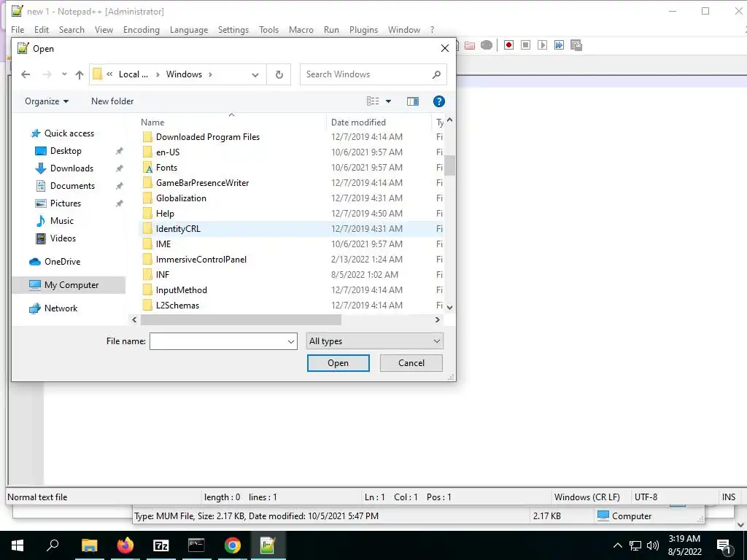Open the Encoding menu
The width and height of the screenshot is (747, 560).
142,29
